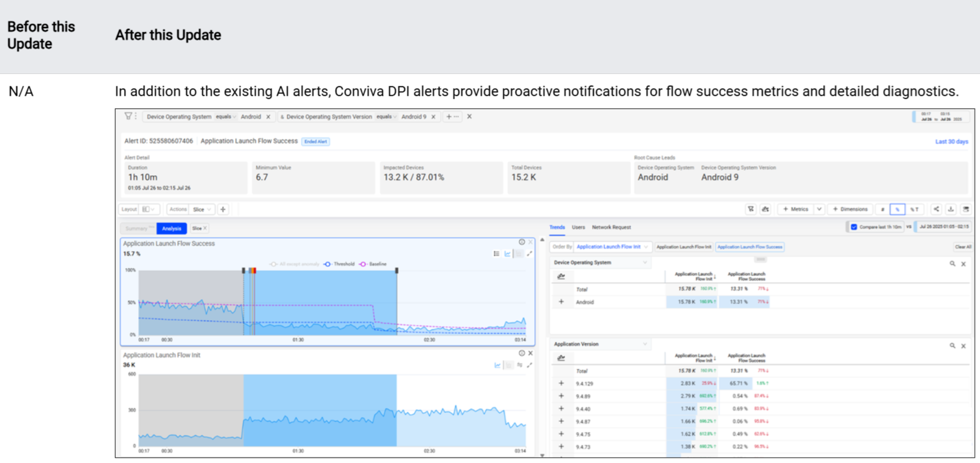Remove the Android 9 filter chip

(433, 117)
